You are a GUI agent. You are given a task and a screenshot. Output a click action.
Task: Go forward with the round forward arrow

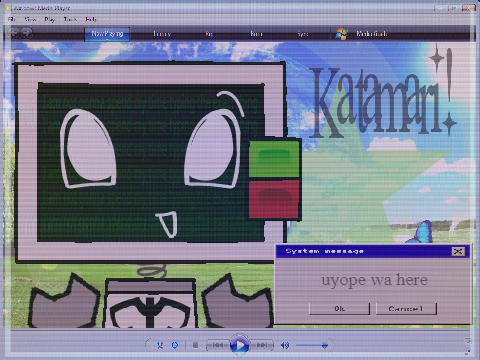coord(27,33)
